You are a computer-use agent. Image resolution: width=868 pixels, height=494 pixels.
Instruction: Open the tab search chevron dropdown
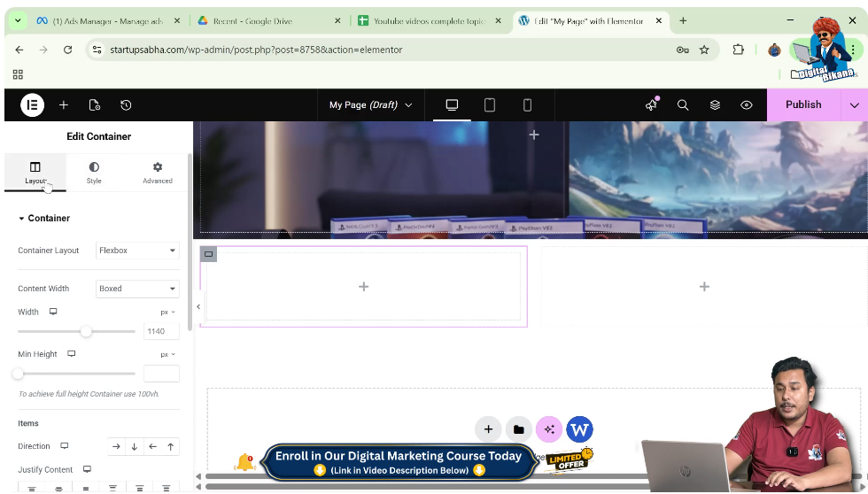(x=18, y=20)
